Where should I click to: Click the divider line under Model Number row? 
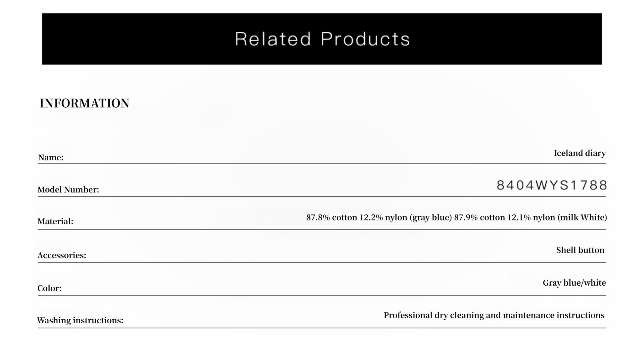pos(322,197)
